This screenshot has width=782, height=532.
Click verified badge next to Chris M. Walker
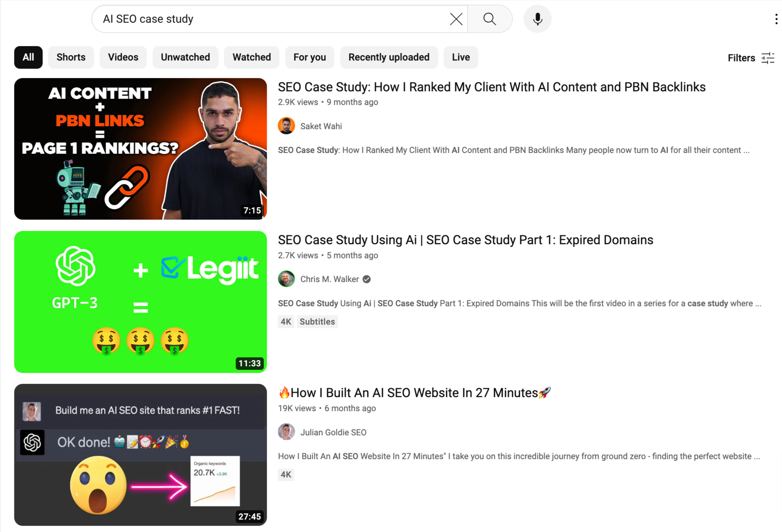point(367,279)
